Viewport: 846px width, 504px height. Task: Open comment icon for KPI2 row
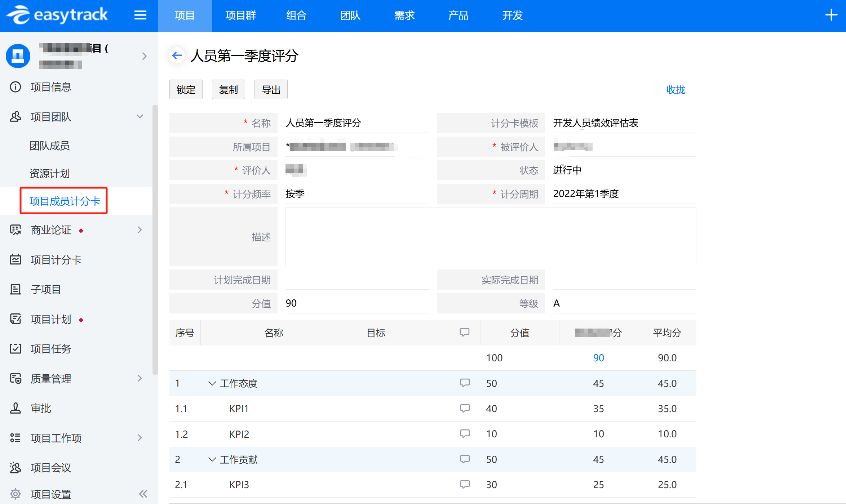coord(465,433)
